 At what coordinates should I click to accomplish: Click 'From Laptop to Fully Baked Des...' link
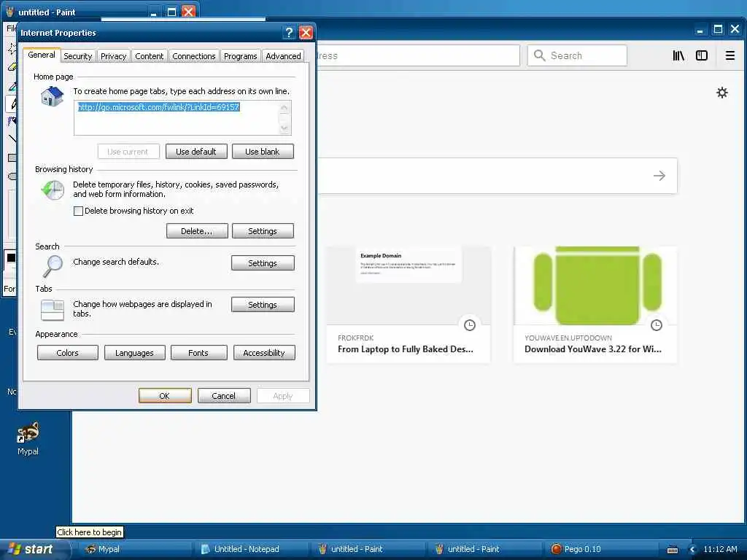406,349
